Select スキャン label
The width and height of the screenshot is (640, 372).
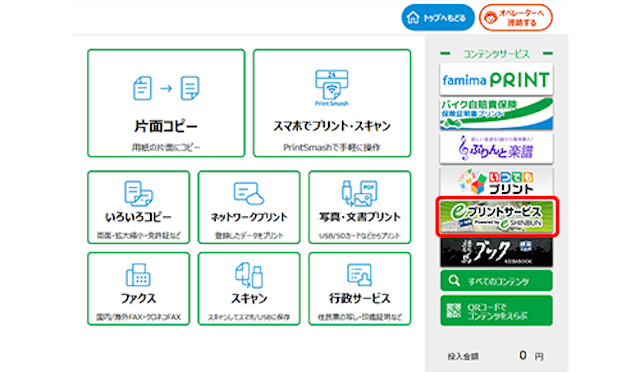tap(249, 298)
